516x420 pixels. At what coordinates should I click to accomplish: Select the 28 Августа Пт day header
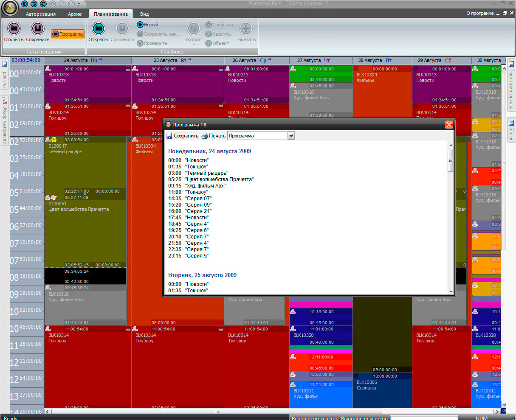pyautogui.click(x=382, y=61)
